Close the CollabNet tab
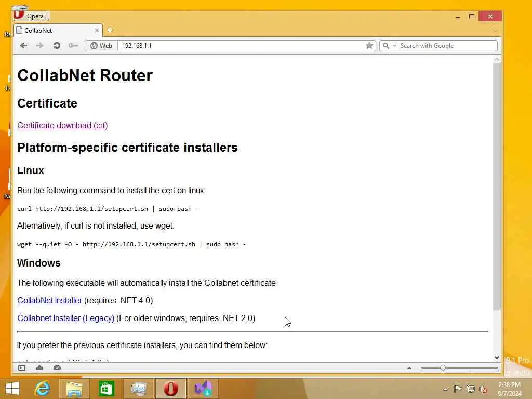Viewport: 532px width, 399px height. coord(97,31)
